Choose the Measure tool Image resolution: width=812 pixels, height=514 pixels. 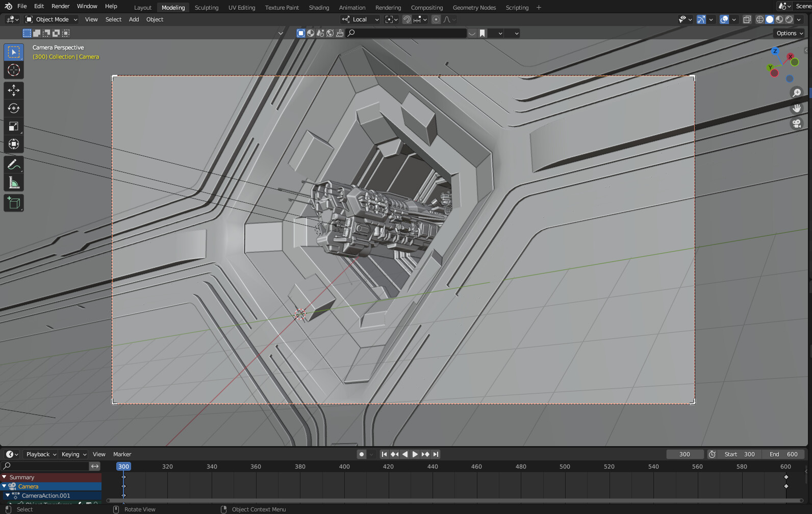click(14, 183)
